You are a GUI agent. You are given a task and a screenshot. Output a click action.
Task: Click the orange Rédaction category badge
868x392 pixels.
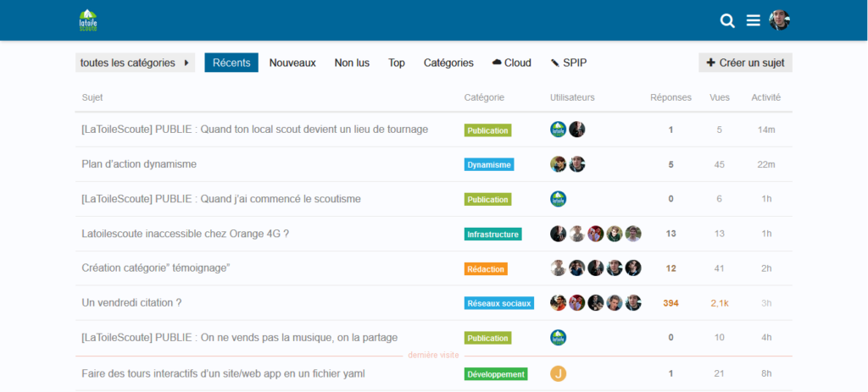coord(486,268)
